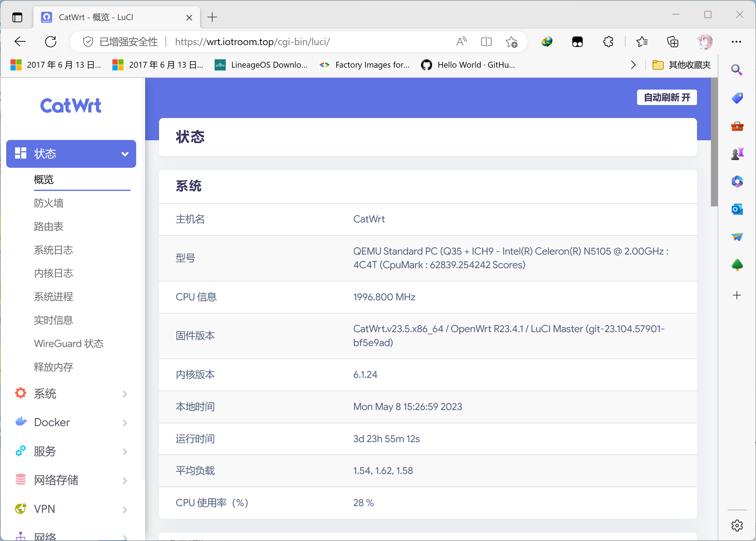Expand the 网络存储 sidebar menu
The height and width of the screenshot is (541, 756).
coord(71,480)
